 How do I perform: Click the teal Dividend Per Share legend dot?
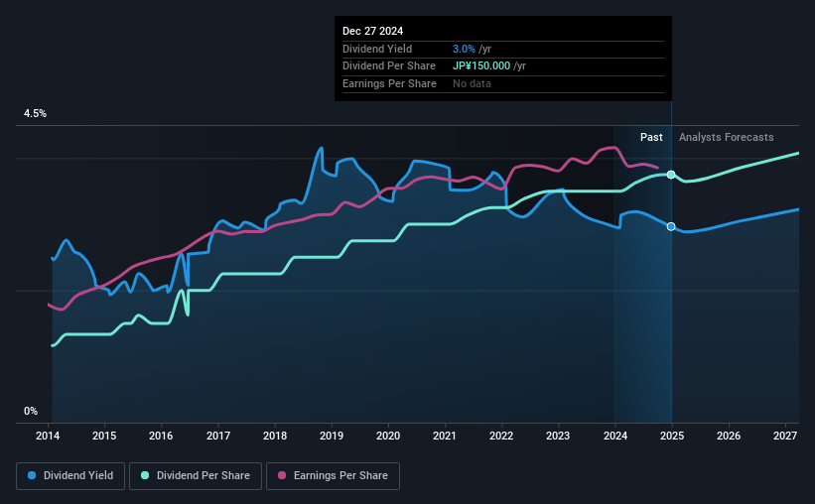(145, 475)
